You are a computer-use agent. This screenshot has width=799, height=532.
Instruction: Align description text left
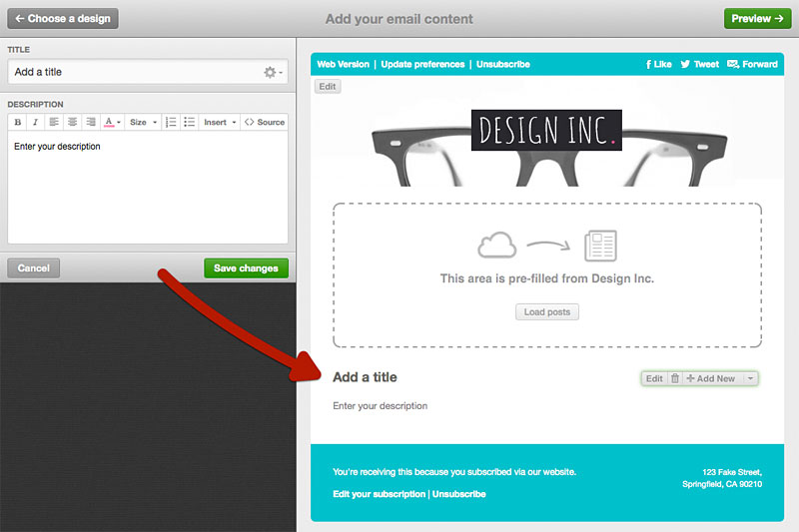pyautogui.click(x=54, y=122)
